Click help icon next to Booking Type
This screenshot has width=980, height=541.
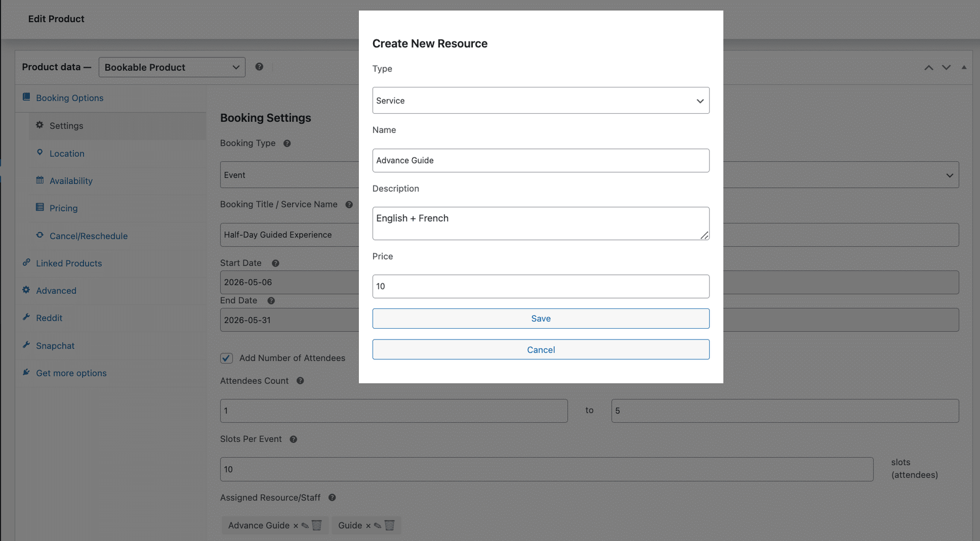tap(287, 144)
